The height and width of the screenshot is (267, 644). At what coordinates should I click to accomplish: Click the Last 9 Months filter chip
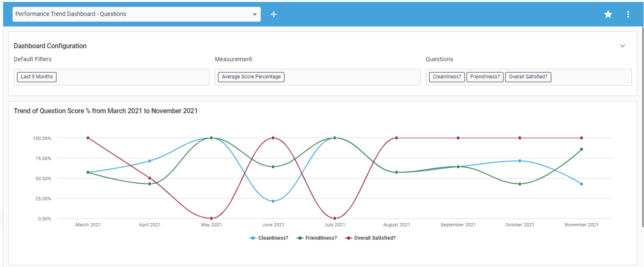pyautogui.click(x=37, y=77)
